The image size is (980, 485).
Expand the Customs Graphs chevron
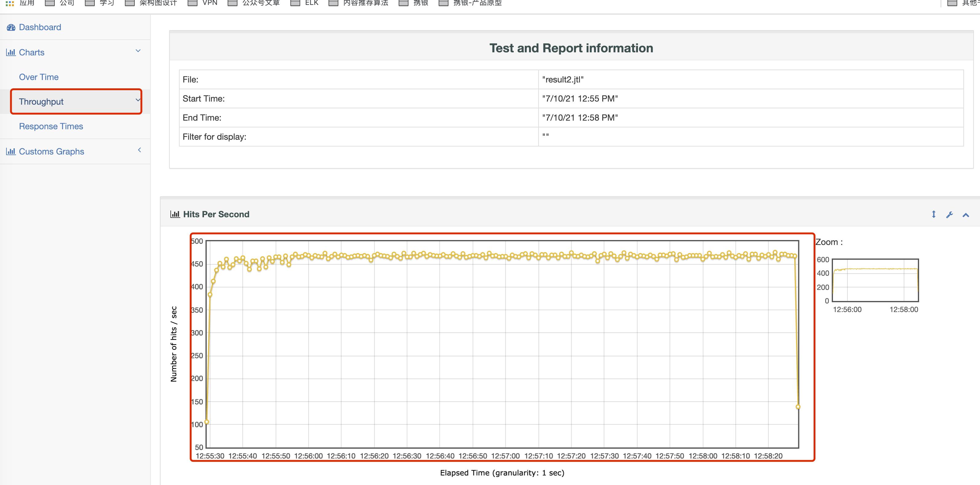click(139, 150)
